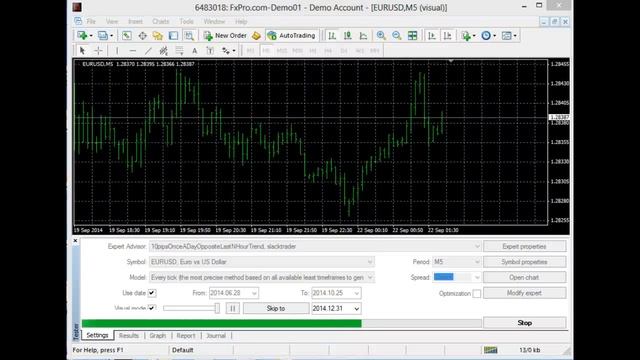Switch to H1 timeframe button
Image resolution: width=640 pixels, height=360 pixels.
click(x=313, y=51)
